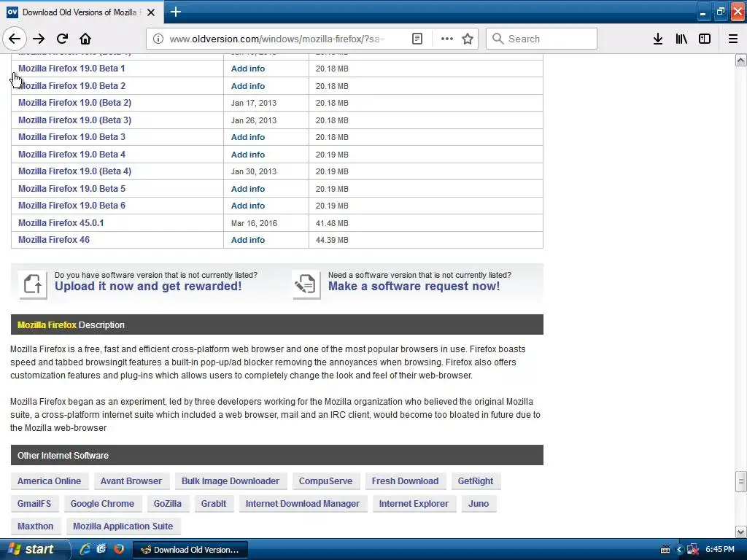The image size is (747, 560).
Task: Go back to the previous page
Action: [15, 39]
